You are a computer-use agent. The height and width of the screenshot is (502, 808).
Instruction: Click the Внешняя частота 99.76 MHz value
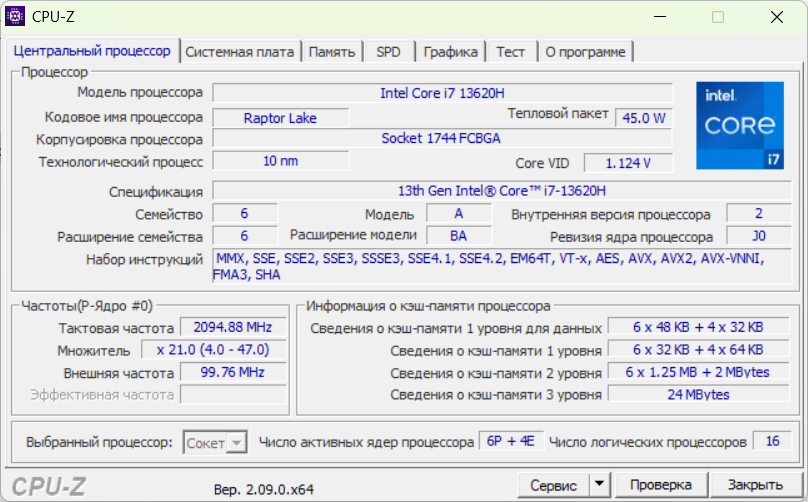(x=233, y=372)
